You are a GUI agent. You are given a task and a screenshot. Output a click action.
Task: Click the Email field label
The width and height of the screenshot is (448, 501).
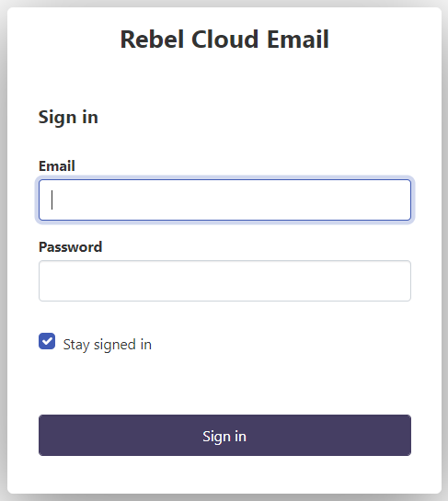click(57, 166)
